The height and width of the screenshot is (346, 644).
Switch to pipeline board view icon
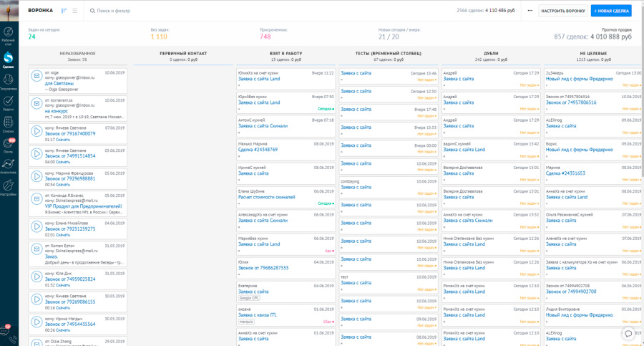tap(64, 11)
